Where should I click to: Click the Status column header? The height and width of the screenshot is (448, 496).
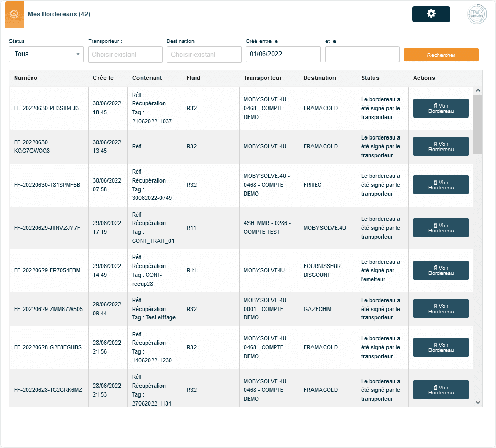[x=370, y=78]
